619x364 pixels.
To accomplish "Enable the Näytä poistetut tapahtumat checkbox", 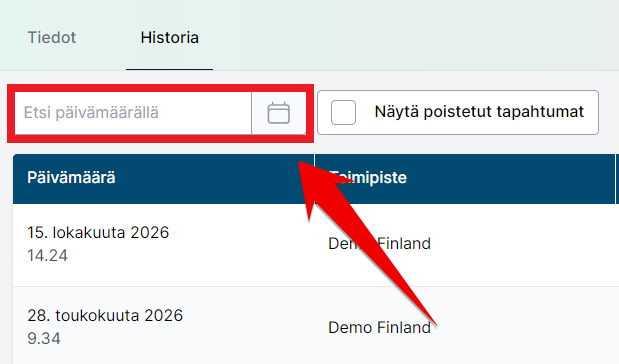I will tap(343, 113).
